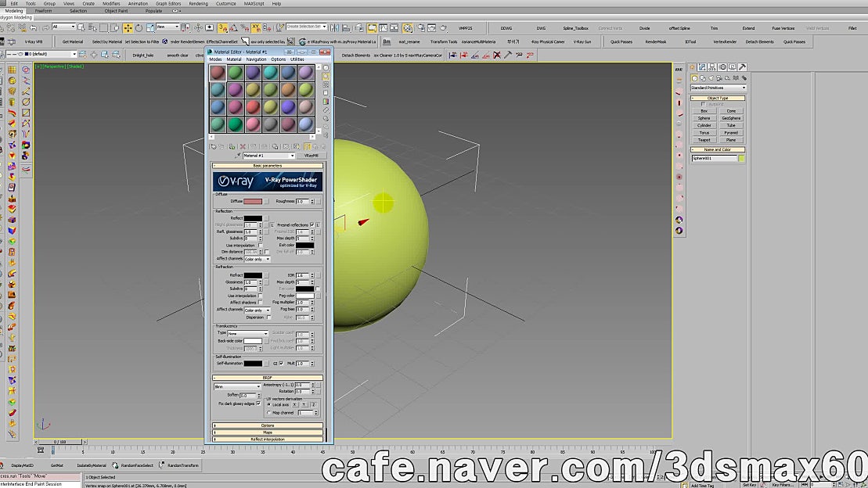Open the Standard Primitives dropdown
The height and width of the screenshot is (488, 868).
(x=716, y=87)
